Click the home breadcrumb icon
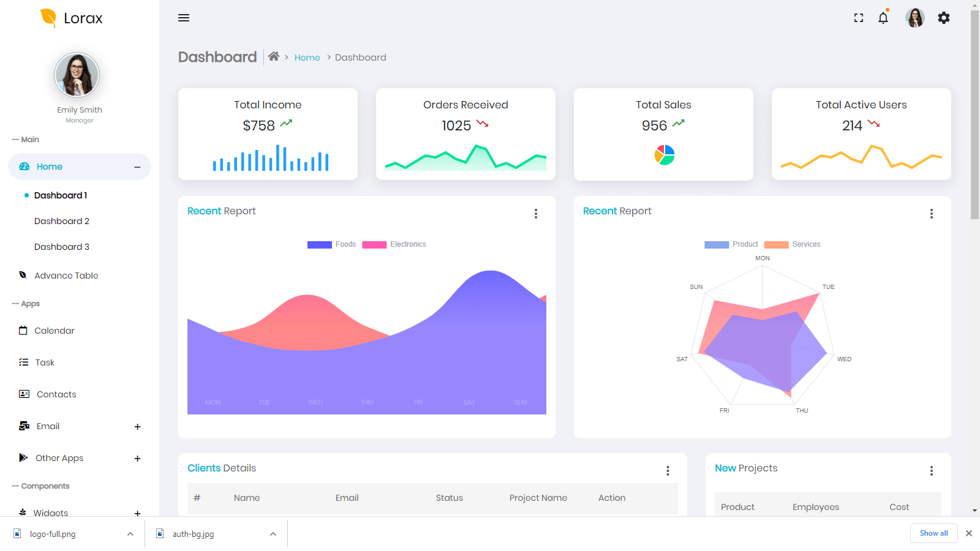Screen dimensions: 980x551 pos(274,56)
